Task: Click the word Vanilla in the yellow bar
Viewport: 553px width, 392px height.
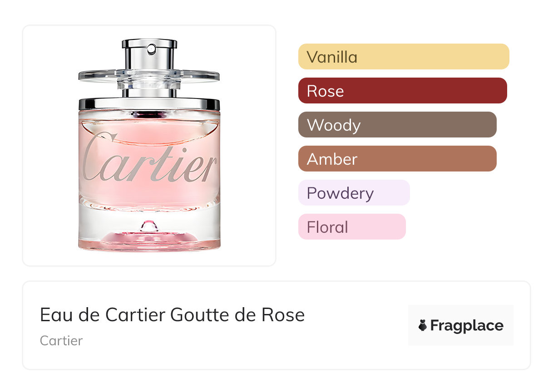Action: coord(332,57)
